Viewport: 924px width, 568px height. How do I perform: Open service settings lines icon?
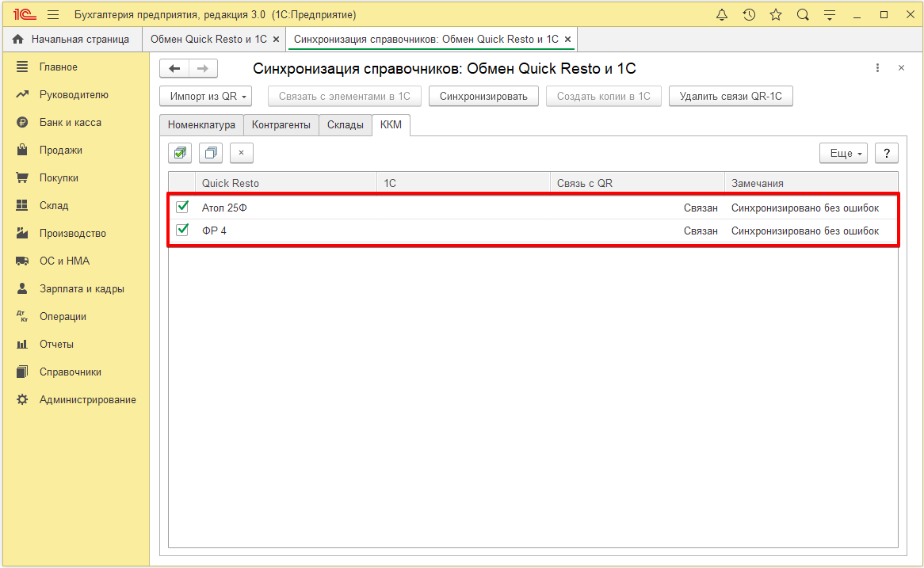coord(830,15)
